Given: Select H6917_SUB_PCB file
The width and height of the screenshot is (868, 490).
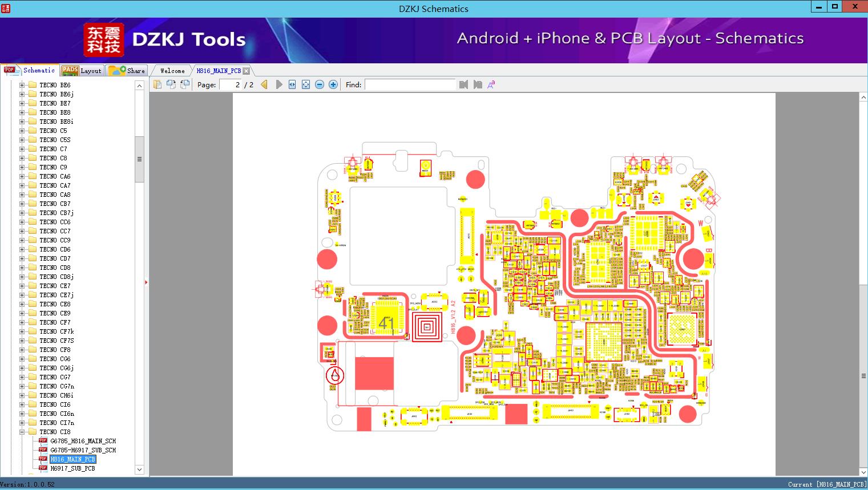Looking at the screenshot, I should click(x=72, y=468).
